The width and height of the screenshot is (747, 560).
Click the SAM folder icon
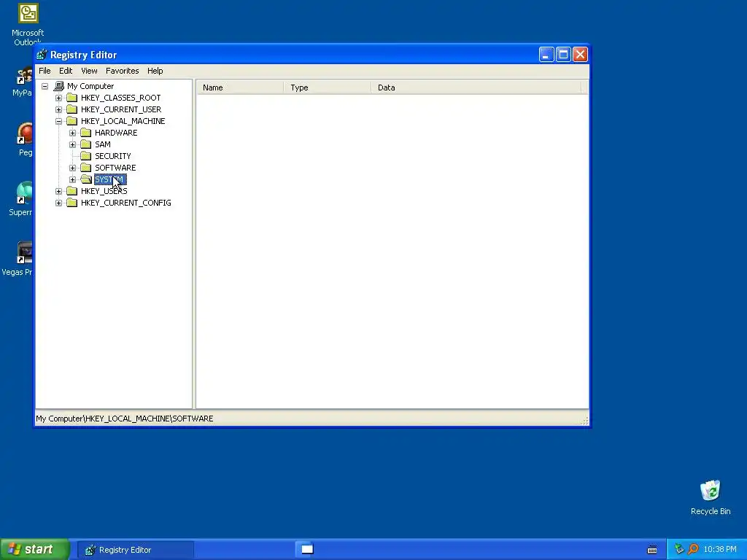pos(86,144)
